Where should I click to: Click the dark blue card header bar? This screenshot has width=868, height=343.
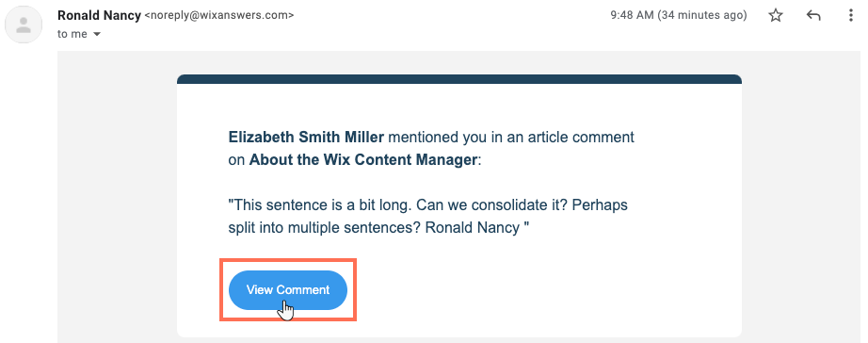[458, 79]
